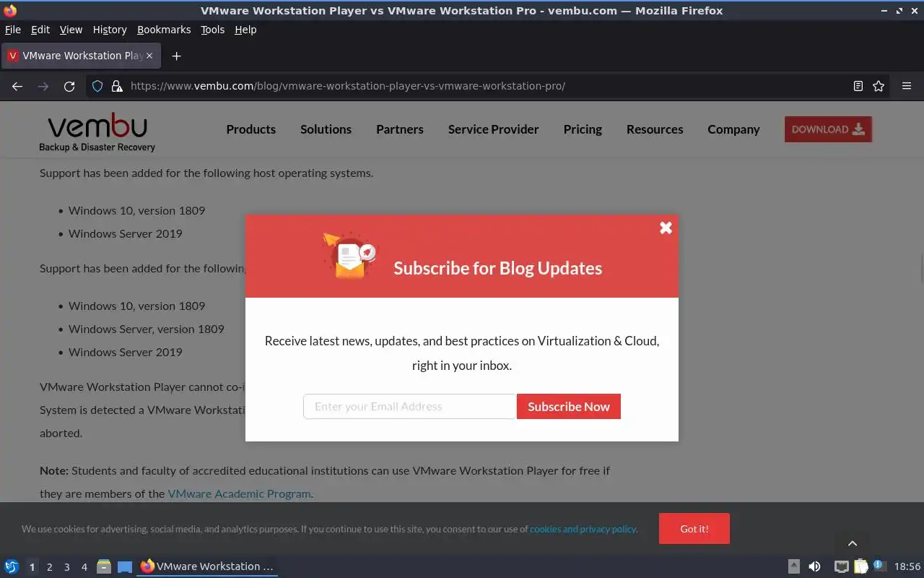Click the scroll-to-top chevron button

click(x=853, y=543)
